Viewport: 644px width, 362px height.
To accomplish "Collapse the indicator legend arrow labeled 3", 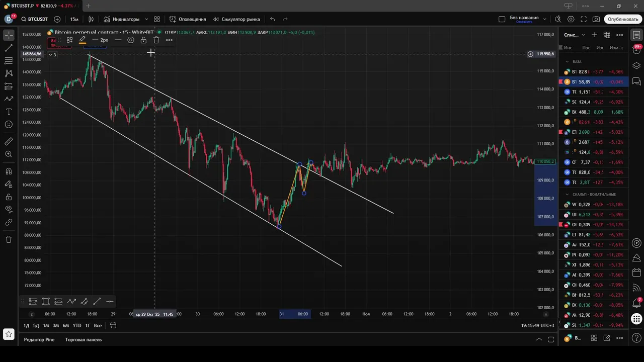I will 52,54.
